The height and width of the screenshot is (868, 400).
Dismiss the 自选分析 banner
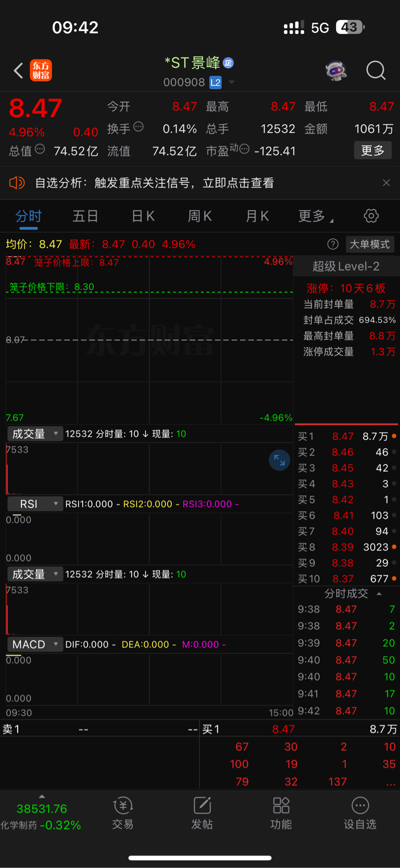point(386,183)
